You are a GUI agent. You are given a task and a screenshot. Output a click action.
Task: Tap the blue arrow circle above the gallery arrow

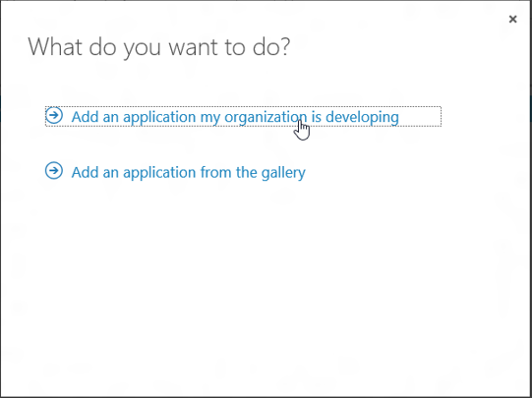coord(54,115)
